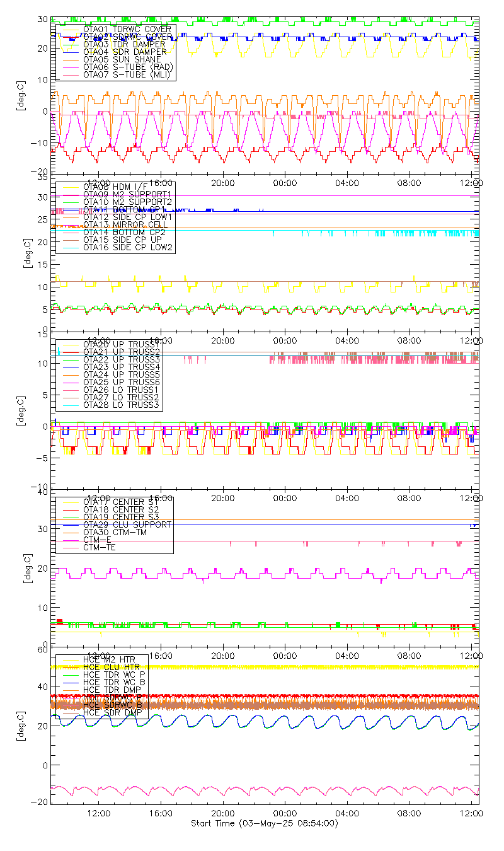Click the OTA24 UP TRUSS5 legend entry

(x=122, y=374)
